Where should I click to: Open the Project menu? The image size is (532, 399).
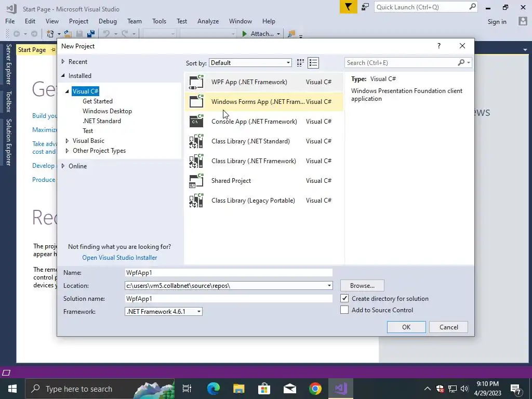(x=78, y=21)
